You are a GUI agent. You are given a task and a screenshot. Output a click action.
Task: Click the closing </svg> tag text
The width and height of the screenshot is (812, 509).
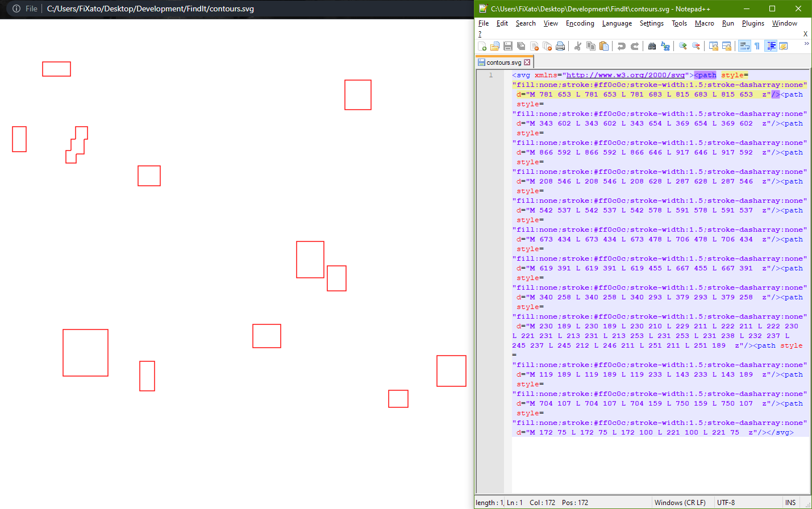pyautogui.click(x=780, y=432)
